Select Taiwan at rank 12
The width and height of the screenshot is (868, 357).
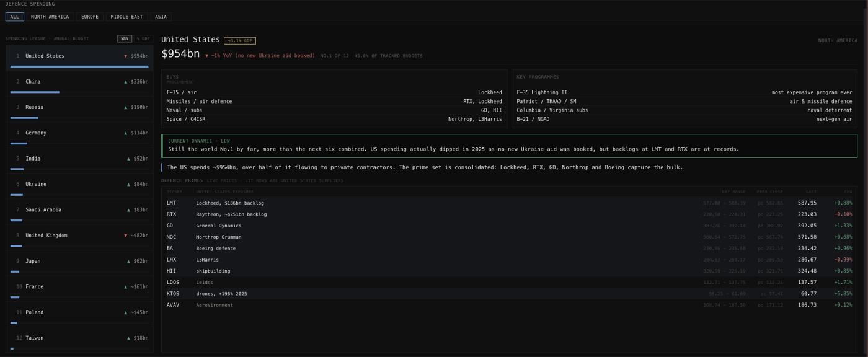pos(79,340)
